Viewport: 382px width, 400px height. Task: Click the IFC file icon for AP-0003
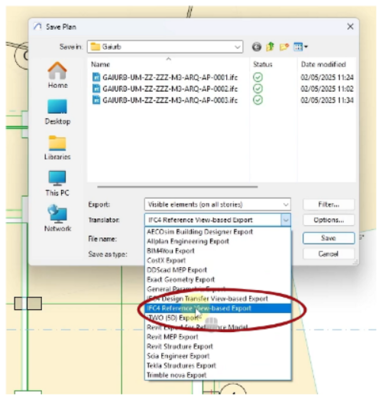(x=96, y=100)
